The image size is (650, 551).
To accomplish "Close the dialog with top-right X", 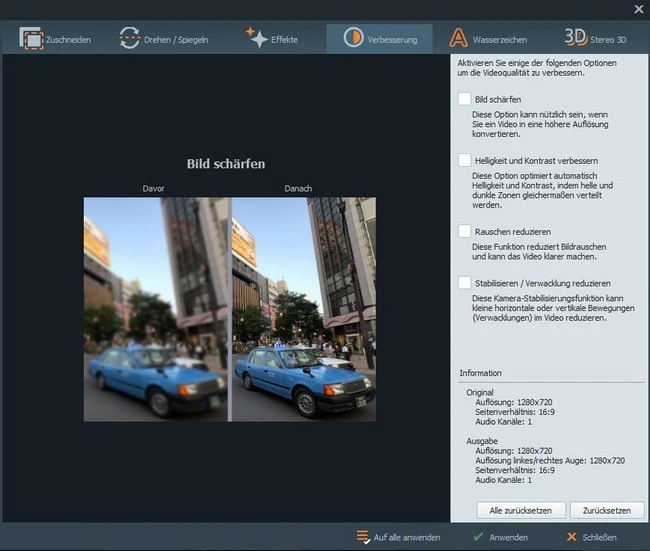I will pos(639,9).
